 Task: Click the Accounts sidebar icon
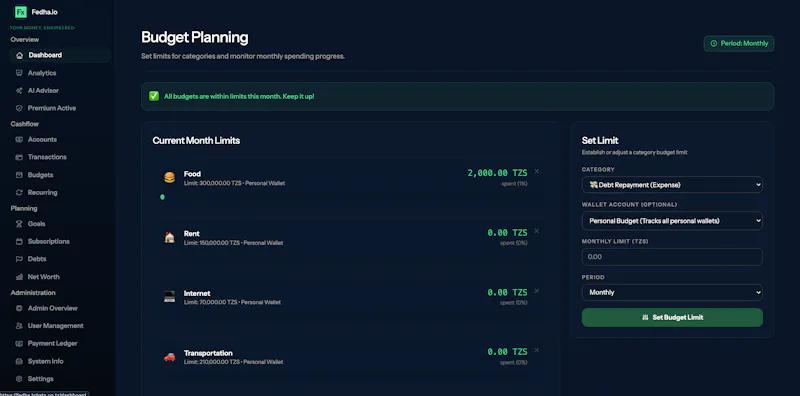tap(19, 139)
